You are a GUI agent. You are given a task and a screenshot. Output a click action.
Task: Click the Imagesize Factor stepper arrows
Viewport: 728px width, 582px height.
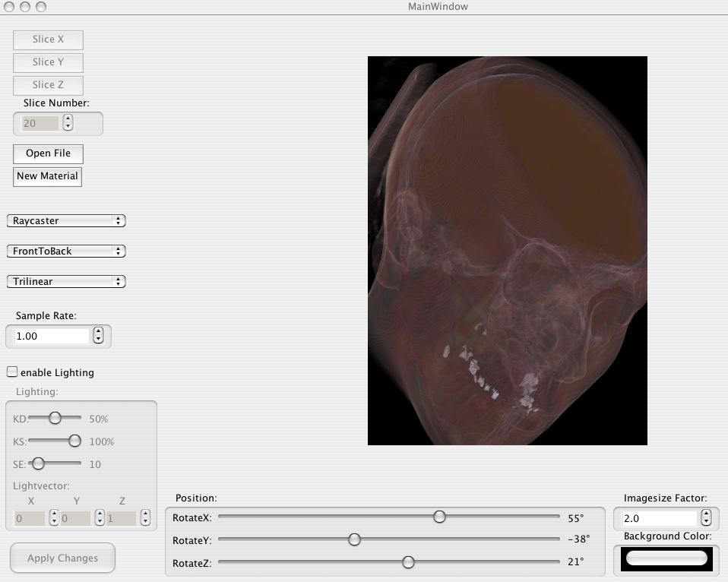(706, 517)
